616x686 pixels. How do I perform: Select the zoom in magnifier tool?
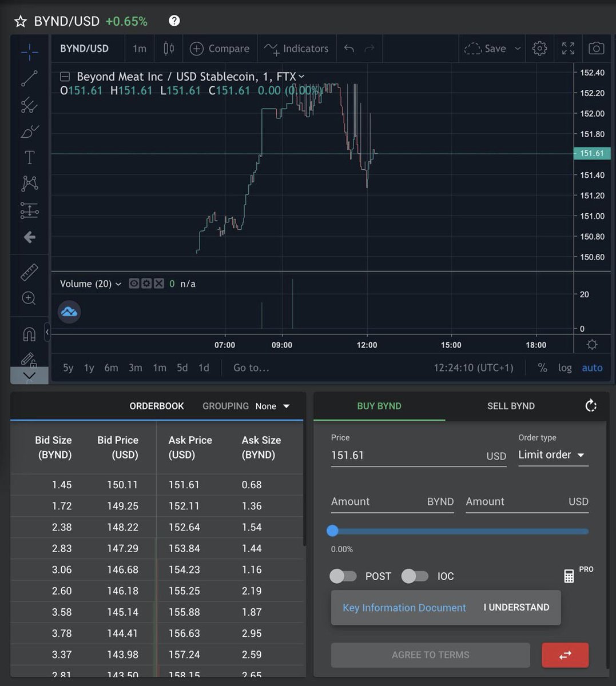29,298
